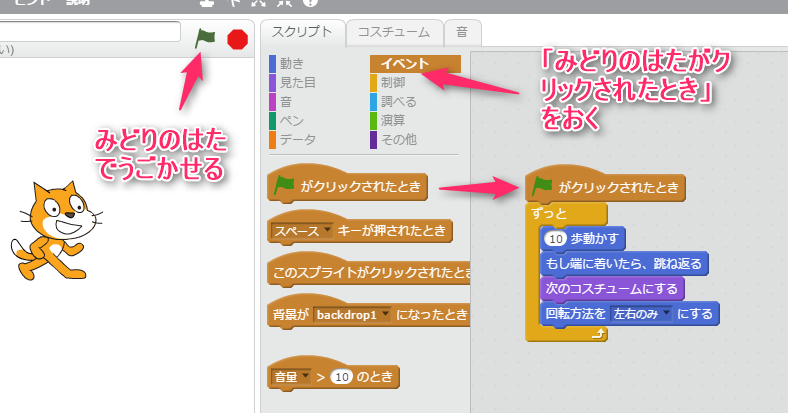Click the 背景が block label
Screen dimensions: 788x413
290,315
